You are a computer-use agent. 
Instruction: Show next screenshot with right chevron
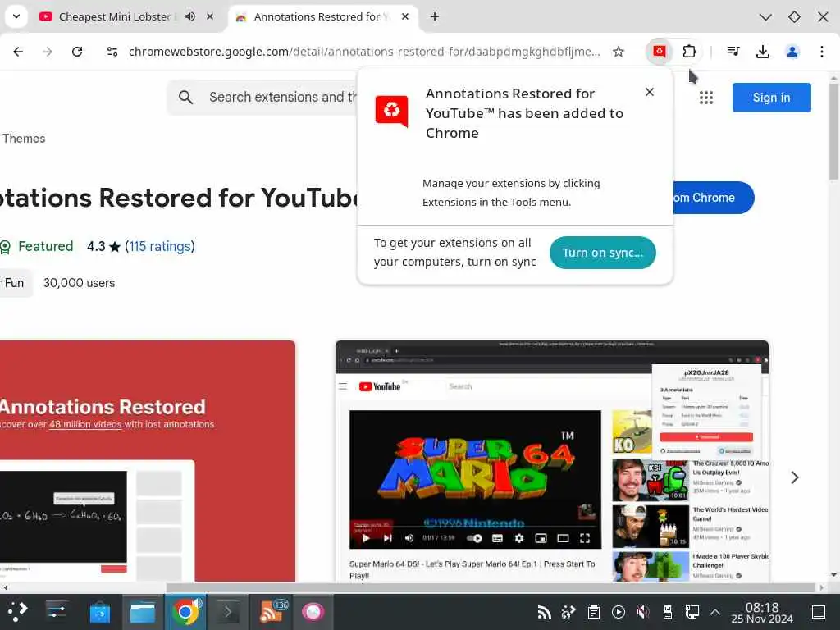(x=794, y=477)
